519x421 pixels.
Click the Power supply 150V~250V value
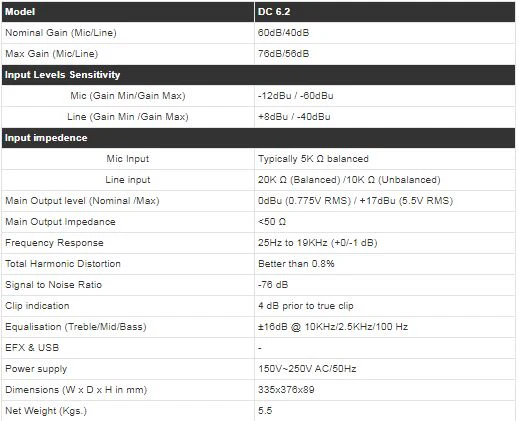[x=307, y=369]
